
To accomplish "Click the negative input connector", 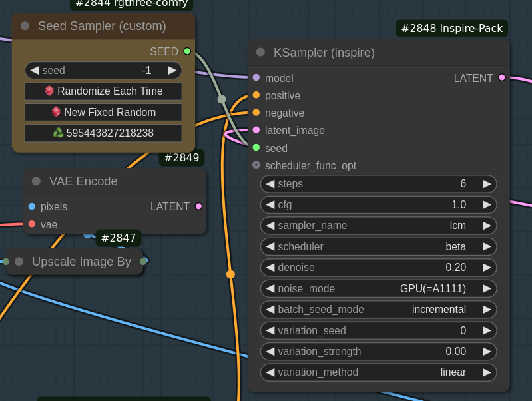I will pyautogui.click(x=256, y=113).
